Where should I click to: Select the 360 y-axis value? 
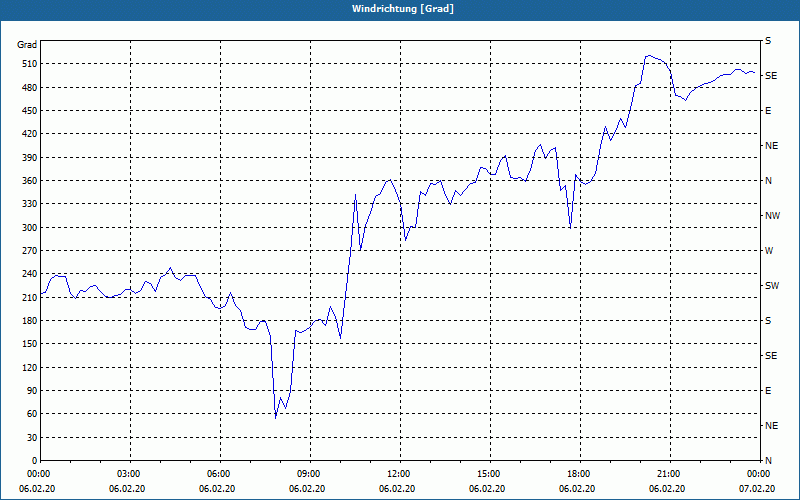pyautogui.click(x=29, y=181)
